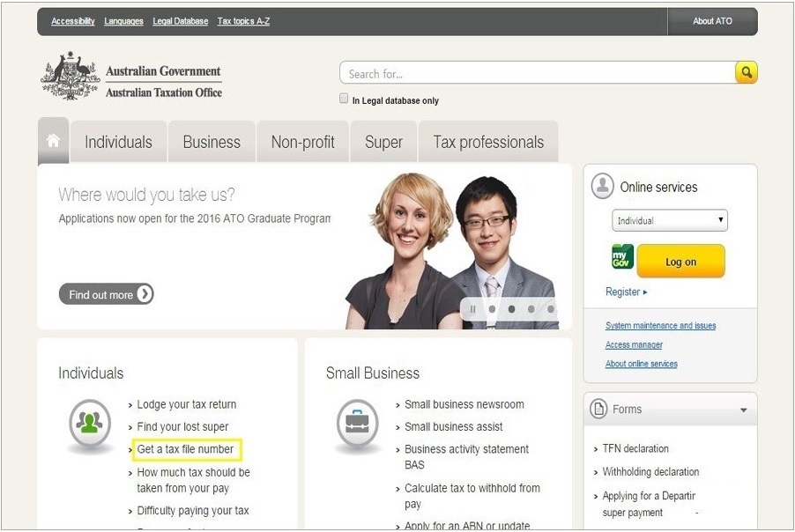This screenshot has width=795, height=532.
Task: Click How much tax should be taken
Action: [193, 480]
